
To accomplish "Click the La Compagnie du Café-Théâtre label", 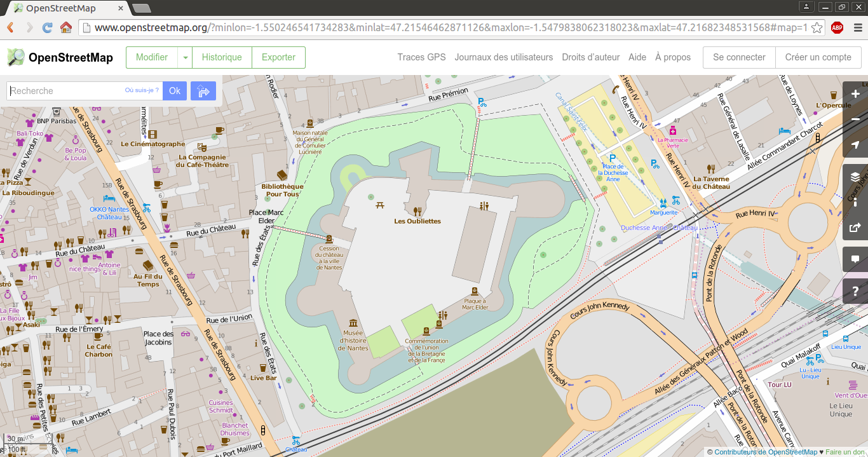I will point(202,161).
